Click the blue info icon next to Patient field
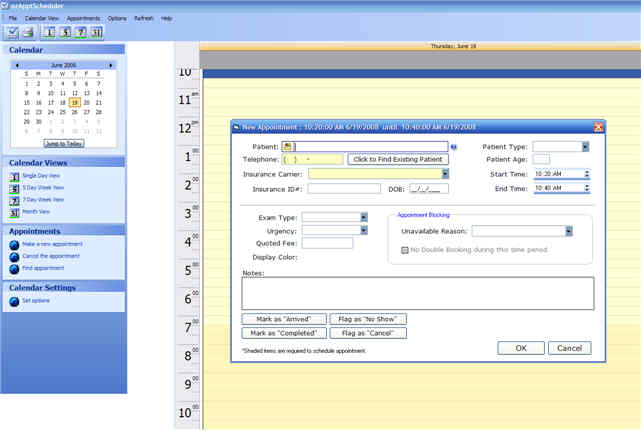 [454, 147]
